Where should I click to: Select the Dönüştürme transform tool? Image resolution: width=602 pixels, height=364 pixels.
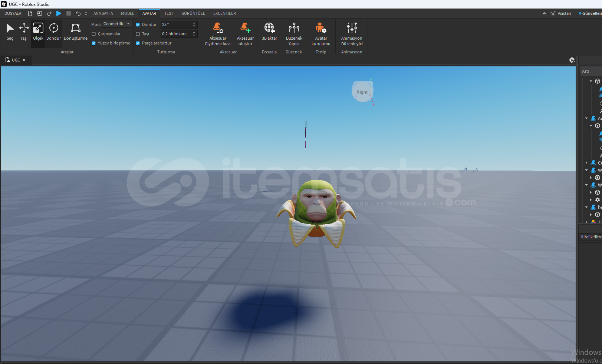click(76, 32)
